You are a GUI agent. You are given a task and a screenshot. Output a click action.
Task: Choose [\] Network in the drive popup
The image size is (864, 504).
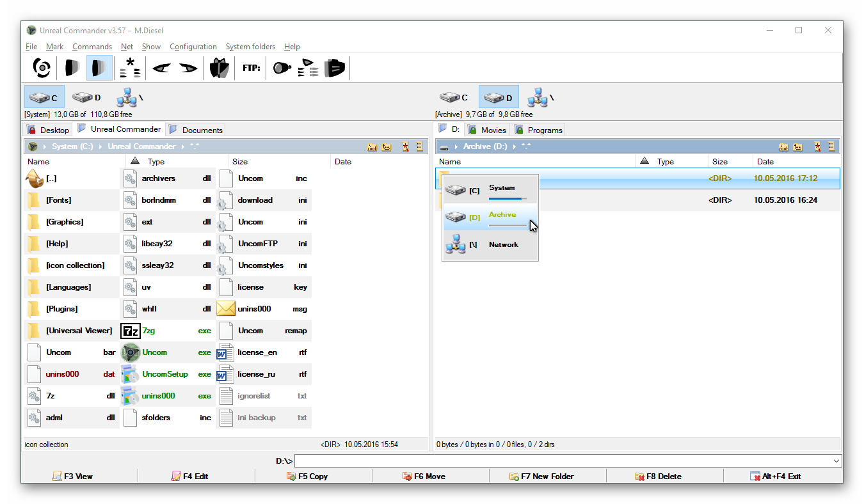click(490, 244)
